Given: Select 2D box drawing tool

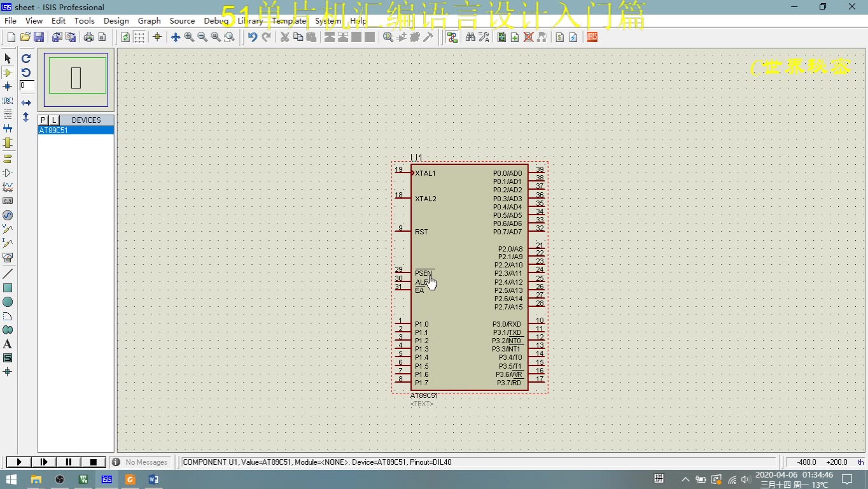Looking at the screenshot, I should click(8, 288).
